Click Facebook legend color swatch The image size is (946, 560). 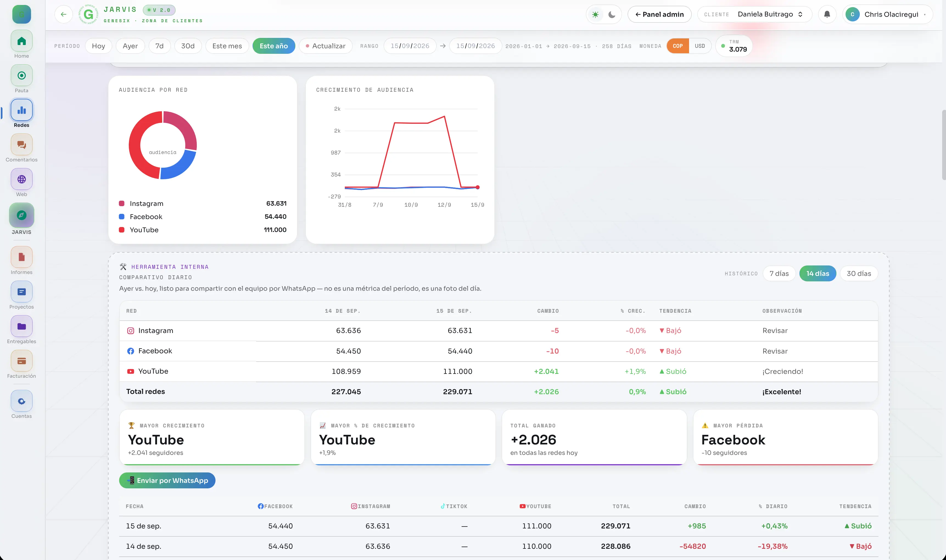point(122,217)
